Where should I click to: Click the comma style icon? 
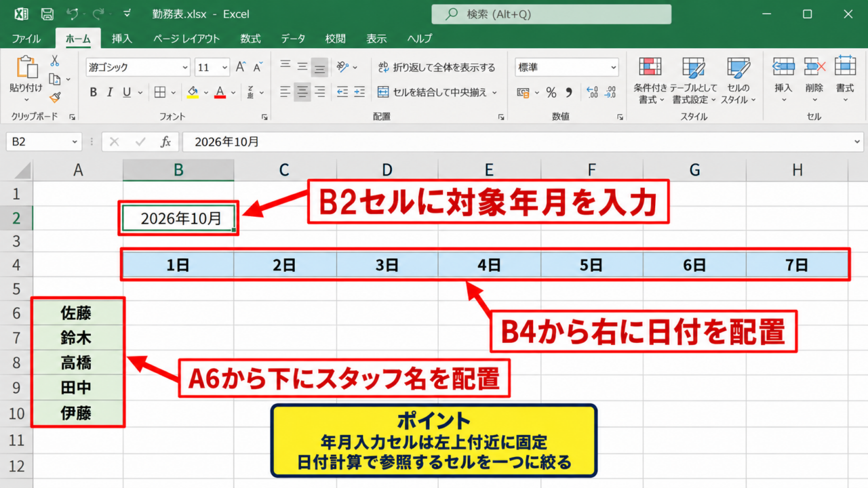click(x=569, y=92)
